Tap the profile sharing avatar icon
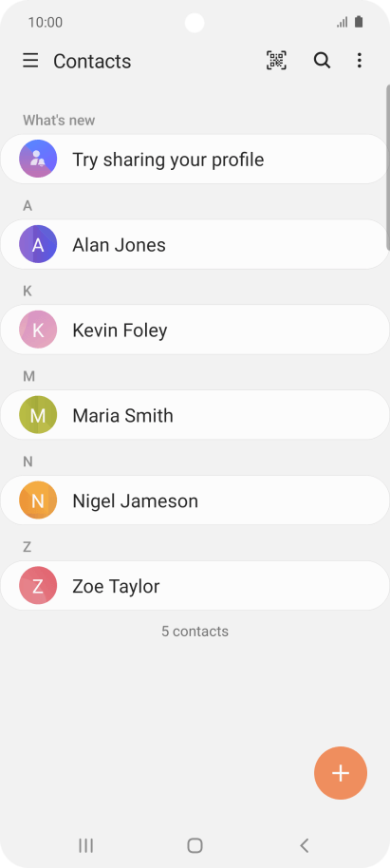The width and height of the screenshot is (390, 868). (38, 159)
